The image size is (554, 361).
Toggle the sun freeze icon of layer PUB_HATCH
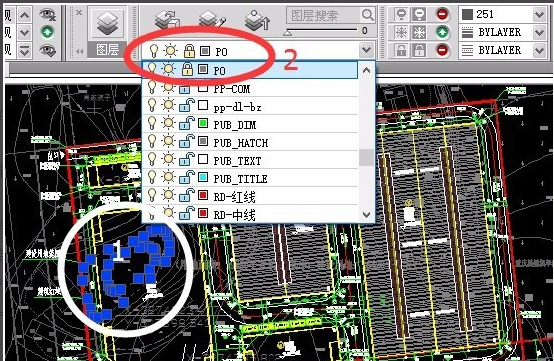point(169,141)
